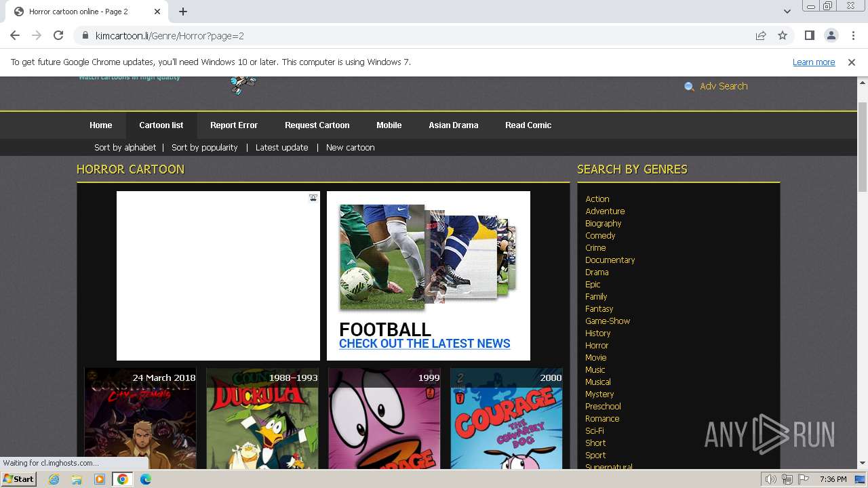This screenshot has width=868, height=488.
Task: Select the Epic genre
Action: pos(593,285)
